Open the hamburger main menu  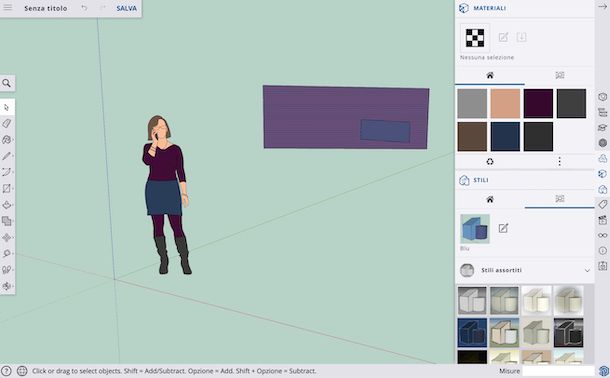click(x=7, y=7)
